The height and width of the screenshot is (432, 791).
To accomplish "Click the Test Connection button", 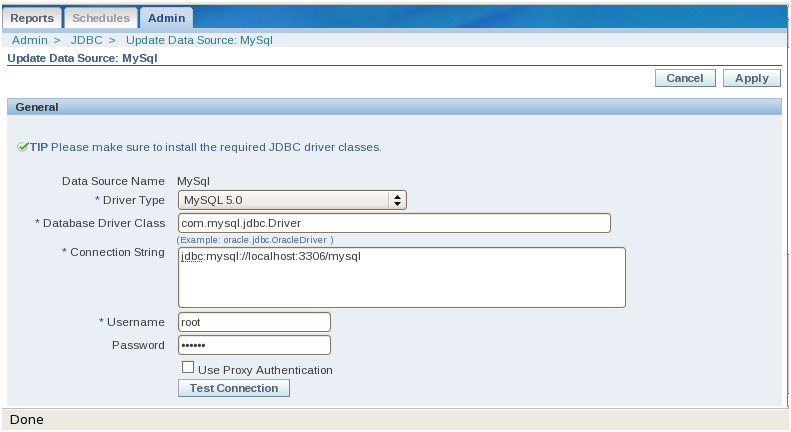I will tap(233, 388).
